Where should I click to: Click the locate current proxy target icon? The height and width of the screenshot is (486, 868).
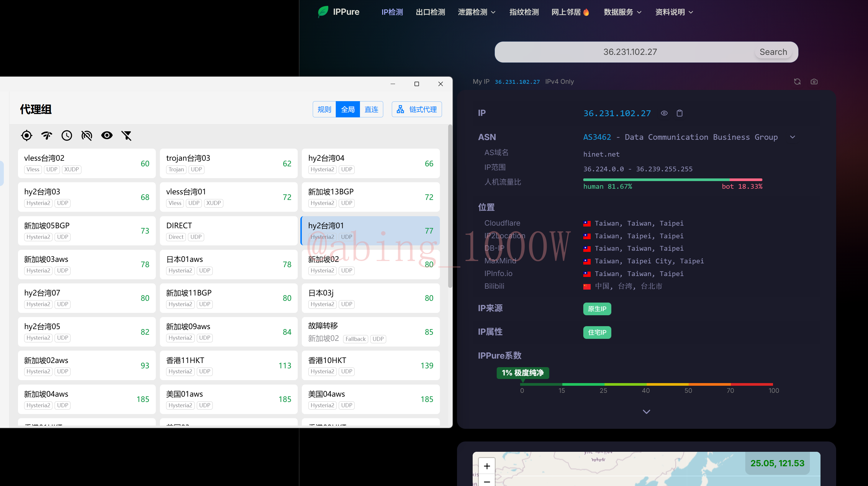click(x=26, y=135)
